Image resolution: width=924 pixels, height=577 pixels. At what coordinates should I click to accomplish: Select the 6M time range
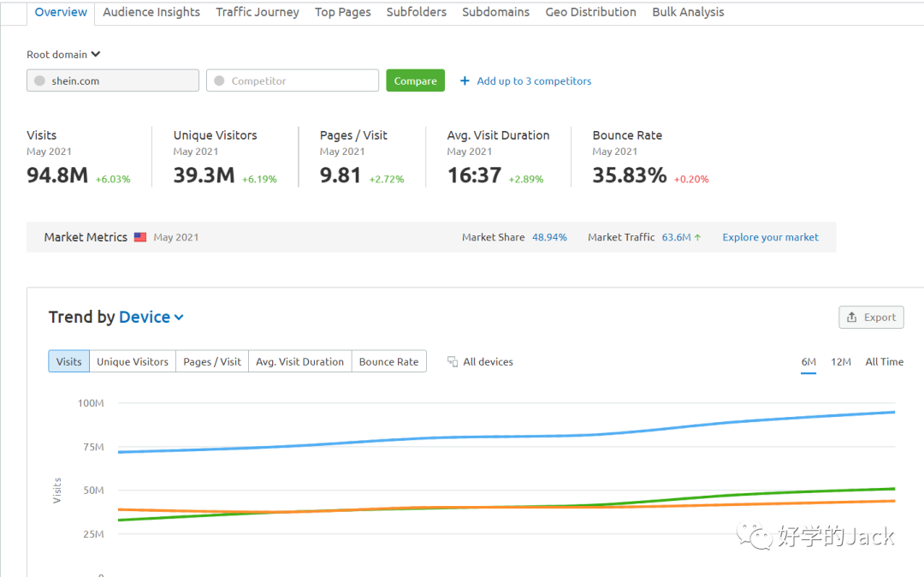coord(808,362)
